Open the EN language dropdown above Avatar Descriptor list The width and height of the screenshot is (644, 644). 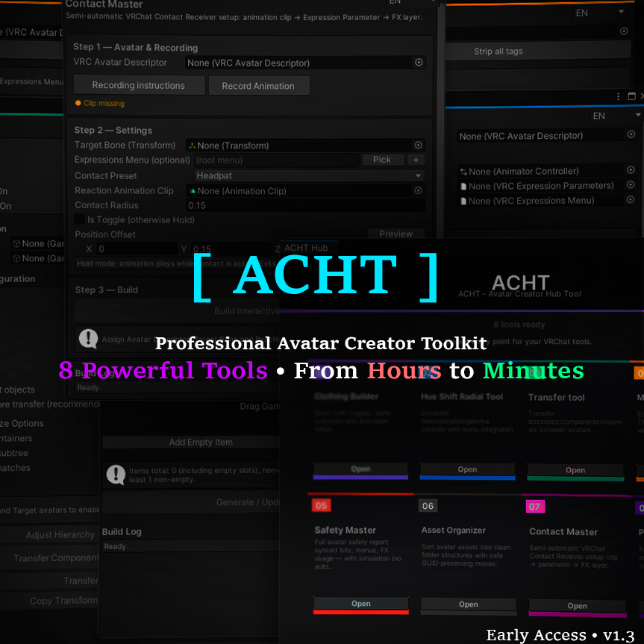tap(616, 116)
